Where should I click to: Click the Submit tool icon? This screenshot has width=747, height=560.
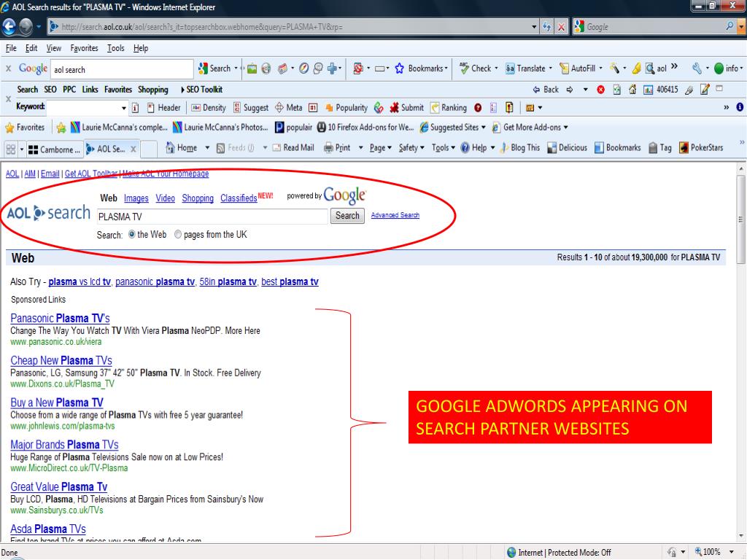click(394, 108)
